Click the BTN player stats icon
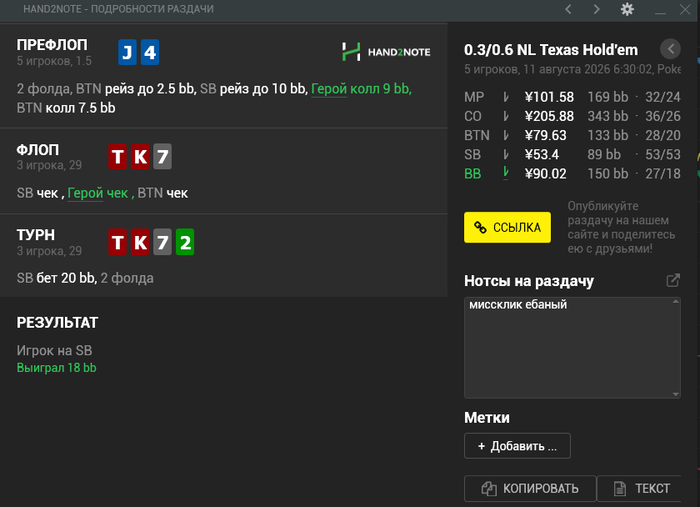Image resolution: width=700 pixels, height=507 pixels. pyautogui.click(x=506, y=135)
